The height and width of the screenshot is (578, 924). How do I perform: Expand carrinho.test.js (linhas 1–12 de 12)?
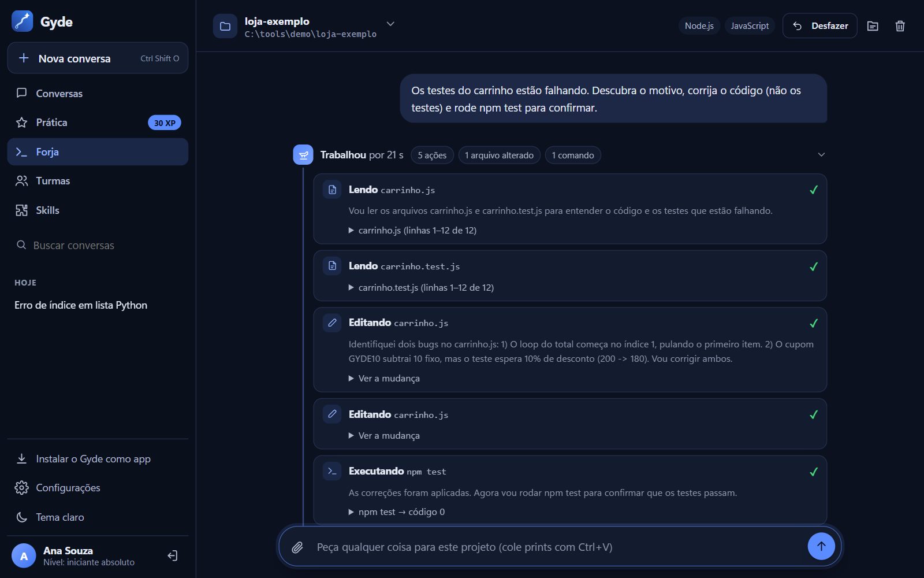tap(421, 287)
